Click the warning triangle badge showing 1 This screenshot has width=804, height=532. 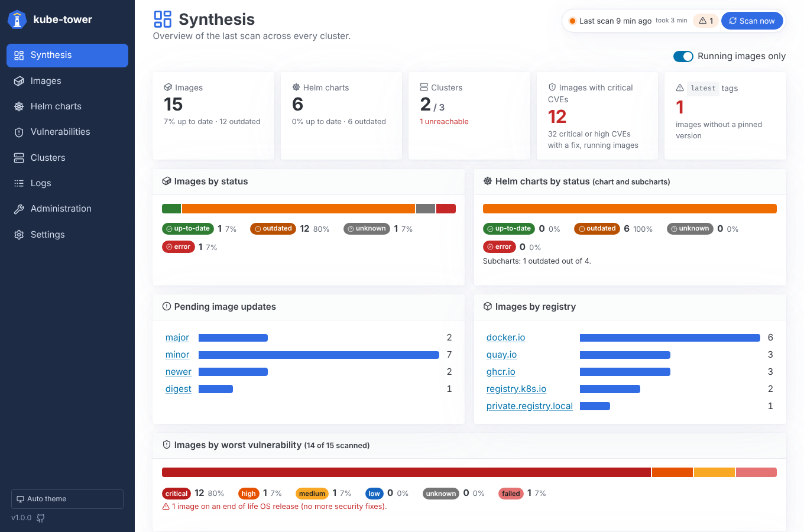coord(706,21)
